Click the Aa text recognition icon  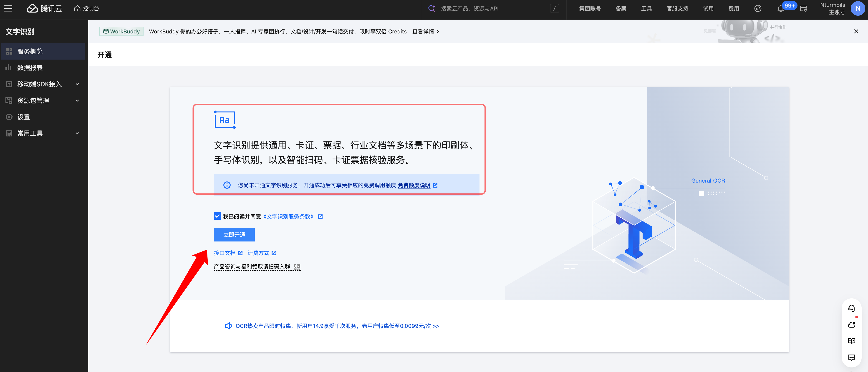click(x=225, y=120)
